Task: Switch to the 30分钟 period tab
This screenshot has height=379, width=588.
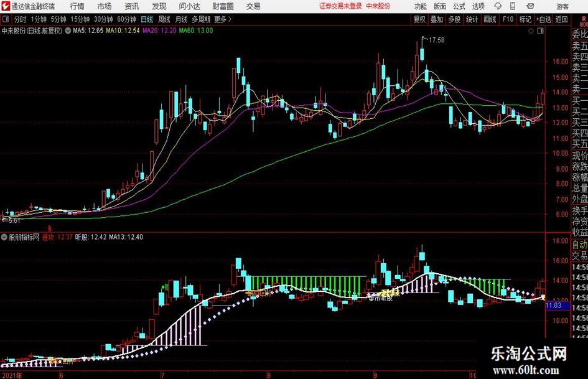Action: [103, 19]
